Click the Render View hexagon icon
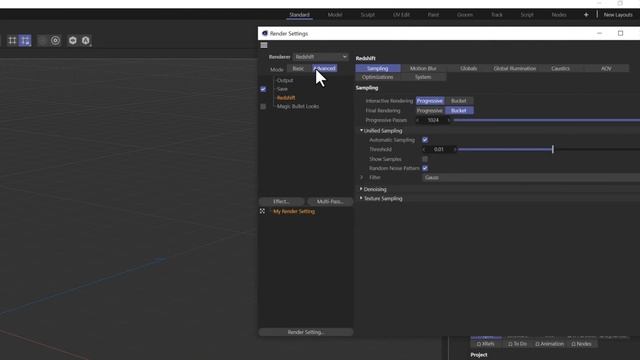The width and height of the screenshot is (640, 360). click(73, 40)
